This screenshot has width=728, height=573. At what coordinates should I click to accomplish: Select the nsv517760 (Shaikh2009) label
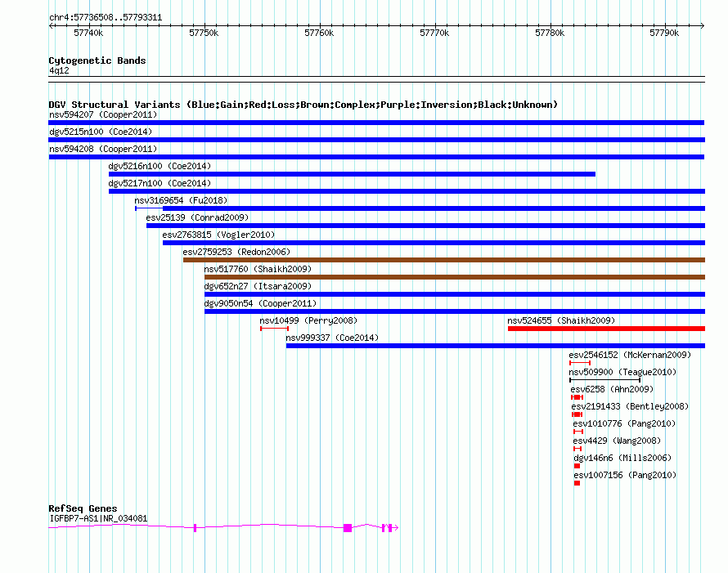(258, 269)
